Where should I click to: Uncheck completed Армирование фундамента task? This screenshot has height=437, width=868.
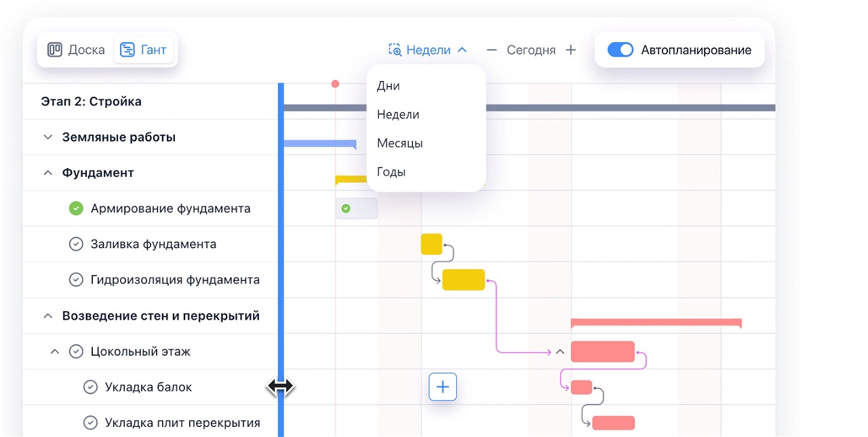pos(76,209)
